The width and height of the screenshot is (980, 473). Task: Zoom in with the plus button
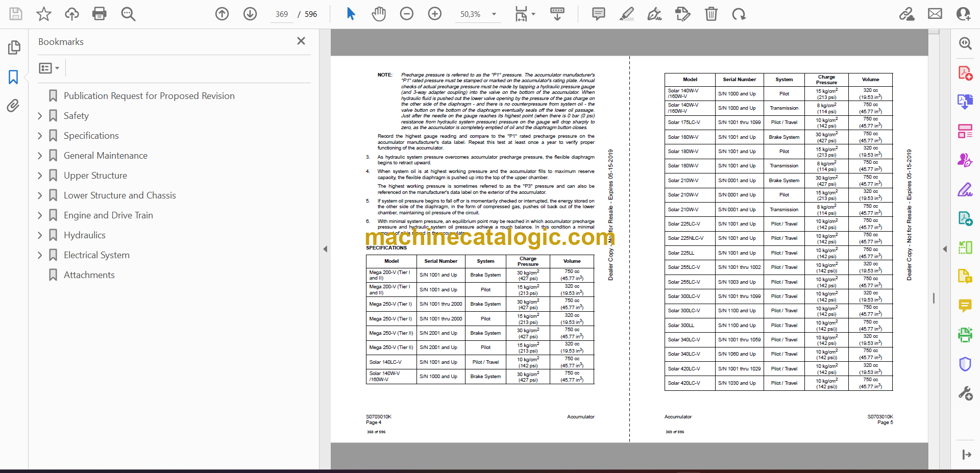(x=435, y=14)
